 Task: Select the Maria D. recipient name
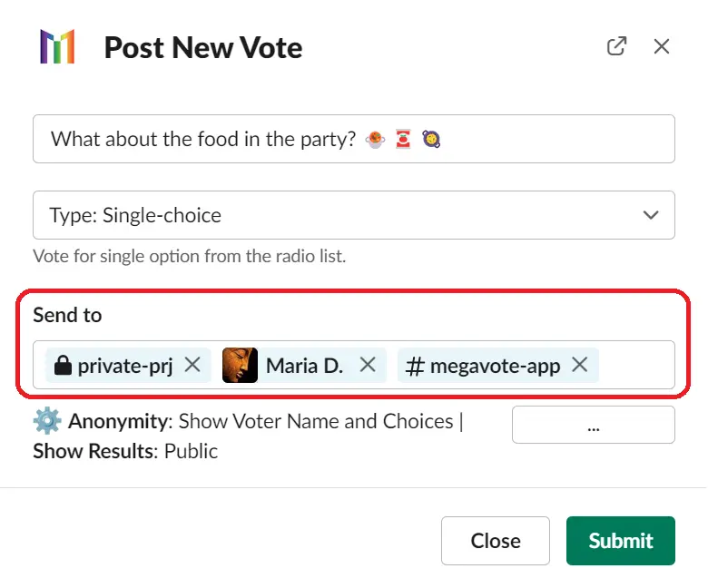[304, 366]
